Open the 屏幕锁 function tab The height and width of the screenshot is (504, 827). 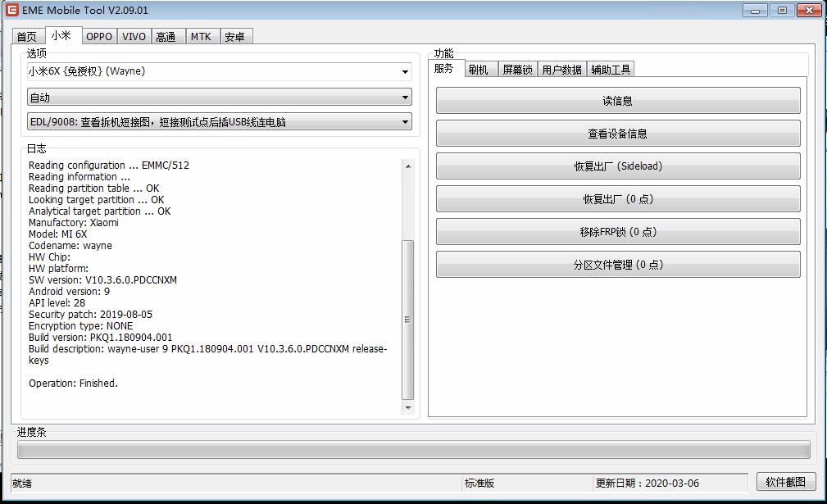pos(517,69)
